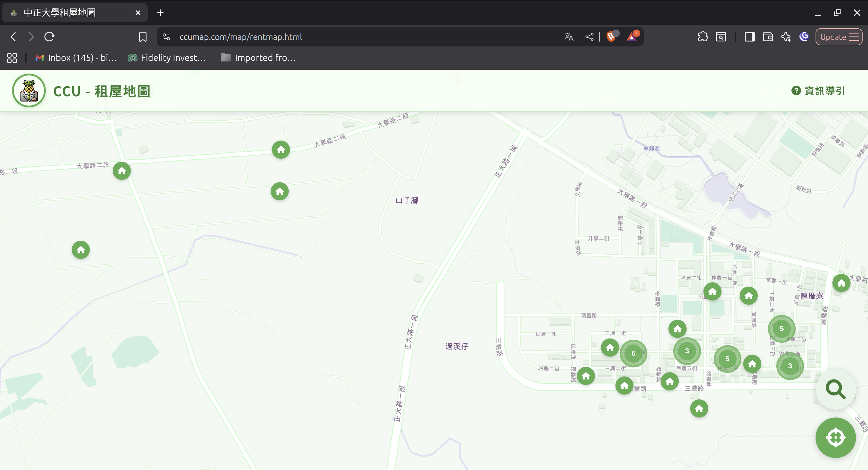Toggle the browser sidebar panel
The image size is (868, 470).
tap(749, 37)
